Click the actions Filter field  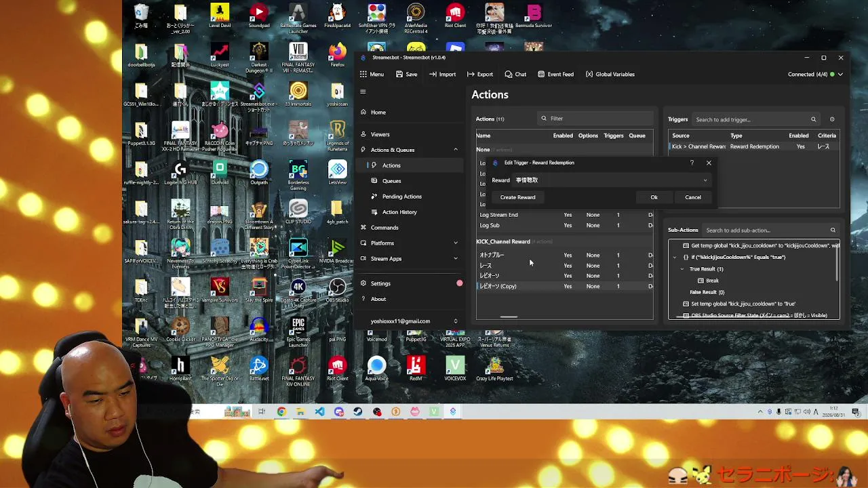tap(595, 119)
